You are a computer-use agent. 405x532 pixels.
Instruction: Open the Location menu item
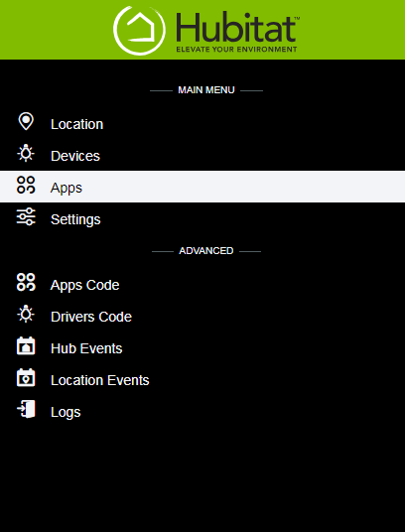coord(202,124)
